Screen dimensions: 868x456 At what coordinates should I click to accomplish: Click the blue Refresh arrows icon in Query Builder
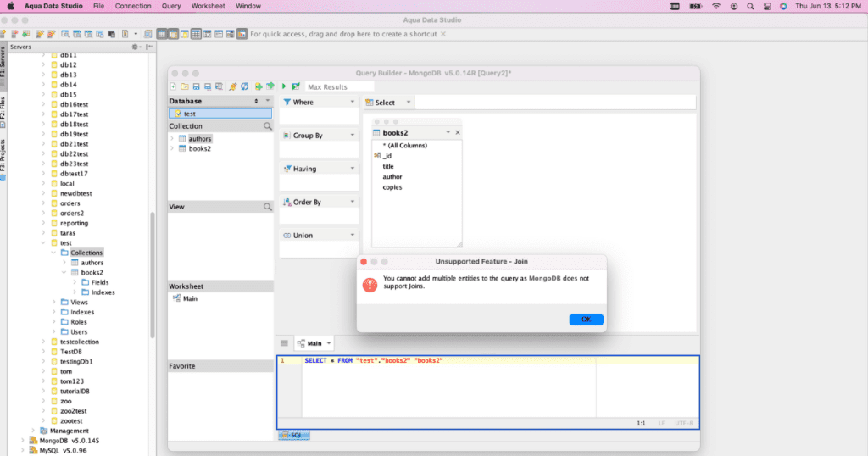245,87
